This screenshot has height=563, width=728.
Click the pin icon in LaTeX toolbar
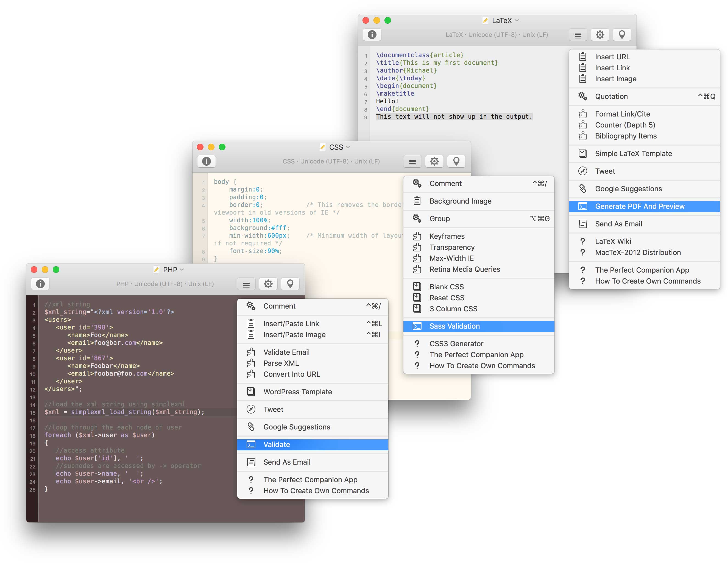pyautogui.click(x=622, y=35)
